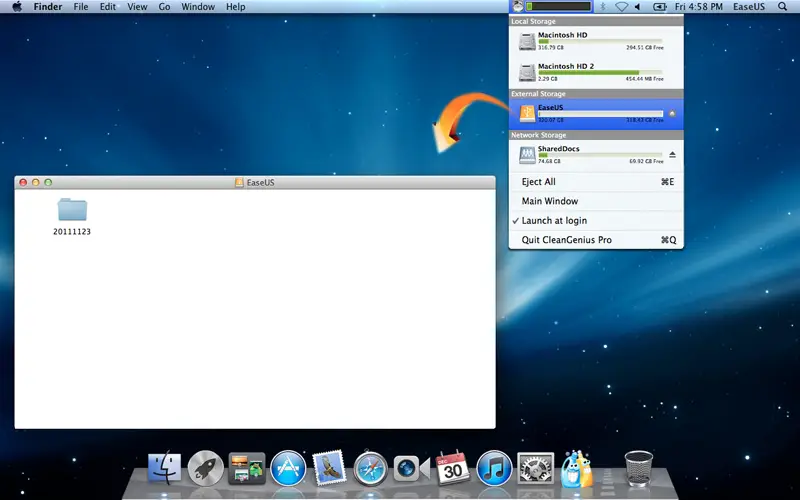
Task: Click the clock showing Fri 4:58 PM
Action: [x=698, y=7]
